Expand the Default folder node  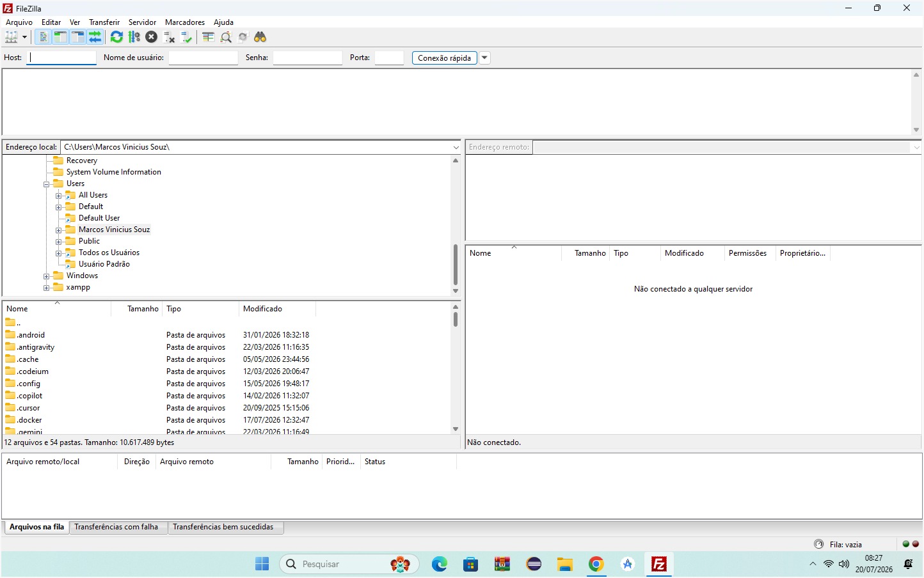coord(59,207)
